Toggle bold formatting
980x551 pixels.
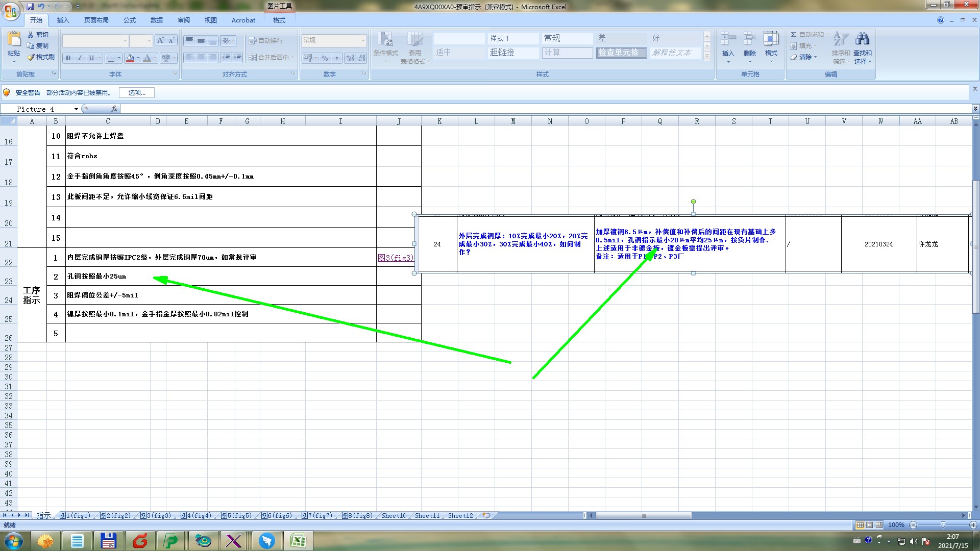68,58
